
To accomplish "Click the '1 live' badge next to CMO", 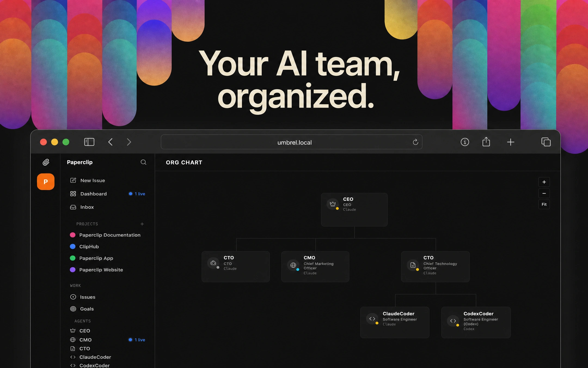I will pos(137,340).
